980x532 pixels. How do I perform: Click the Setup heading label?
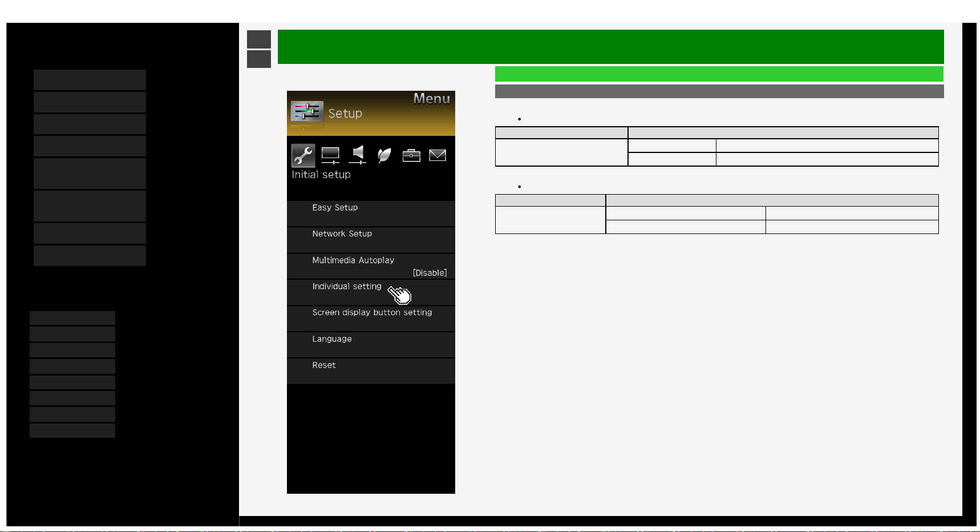pos(345,114)
